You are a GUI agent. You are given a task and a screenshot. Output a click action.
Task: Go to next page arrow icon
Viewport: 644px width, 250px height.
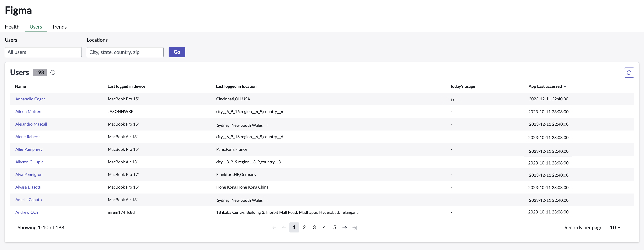(x=344, y=228)
